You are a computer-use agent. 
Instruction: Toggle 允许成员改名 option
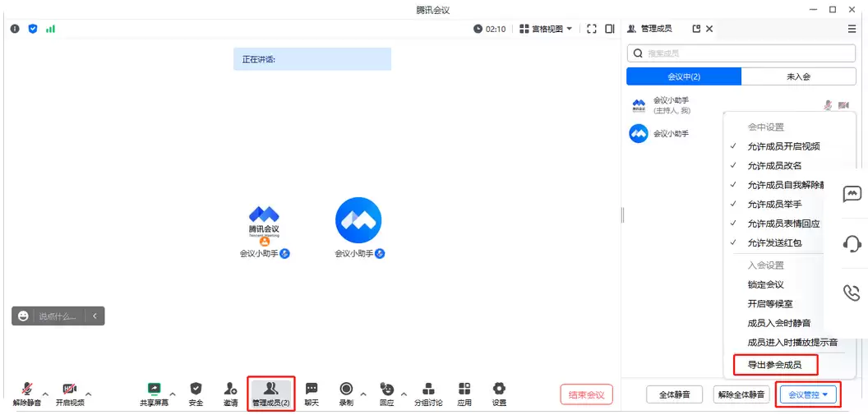775,165
